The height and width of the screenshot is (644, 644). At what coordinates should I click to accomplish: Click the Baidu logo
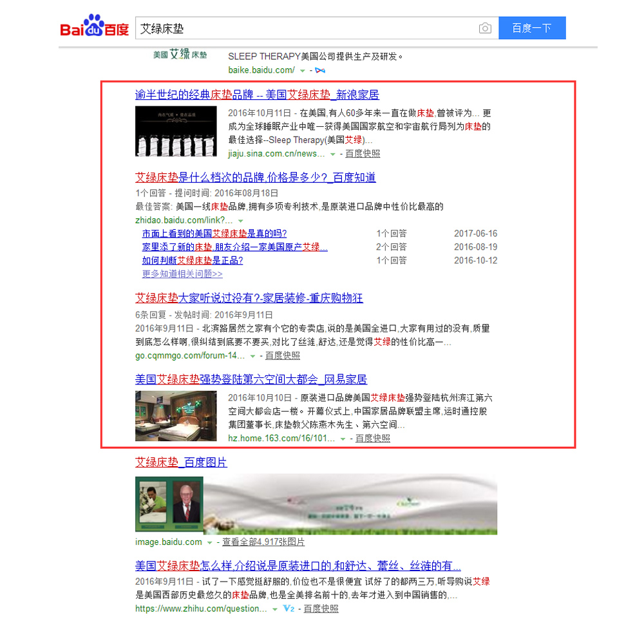(x=95, y=26)
